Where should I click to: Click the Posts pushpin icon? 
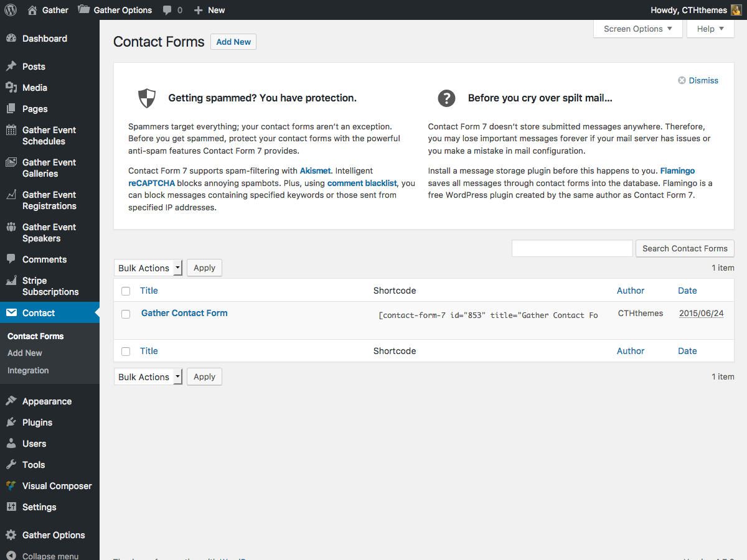[x=11, y=67]
